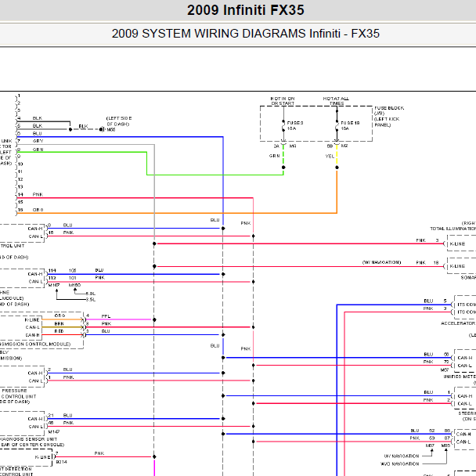476x476 pixels.
Task: Click the "FUSE BLOCK" label
Action: point(389,108)
